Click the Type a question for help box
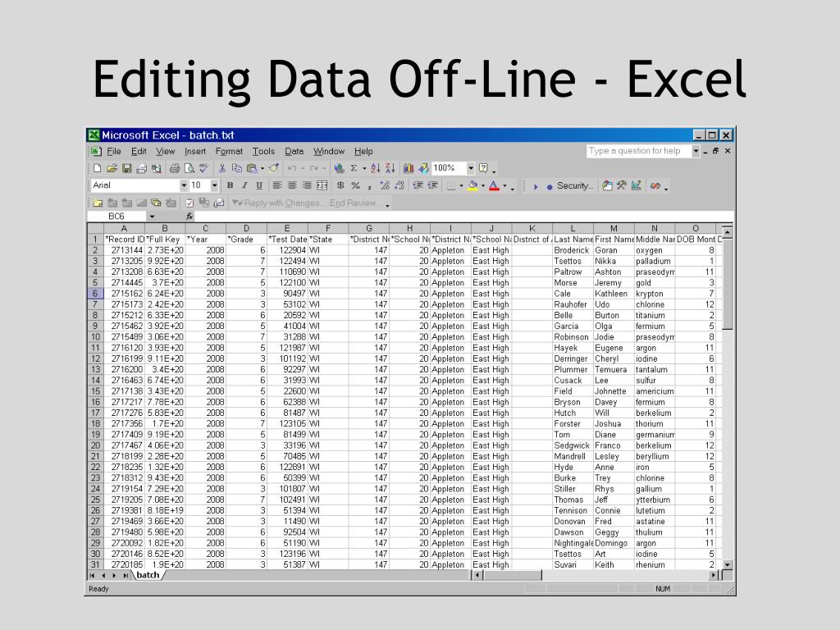 (x=638, y=151)
